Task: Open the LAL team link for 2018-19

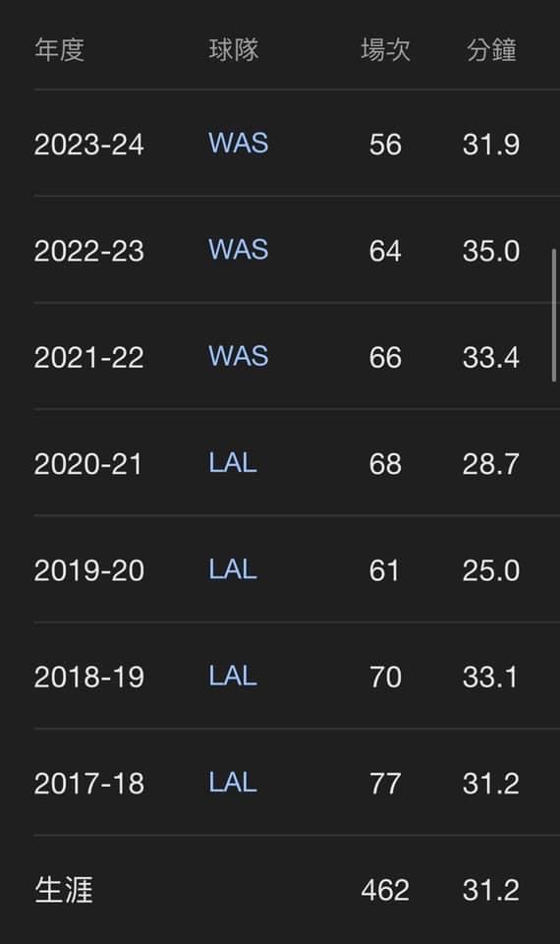Action: [232, 677]
